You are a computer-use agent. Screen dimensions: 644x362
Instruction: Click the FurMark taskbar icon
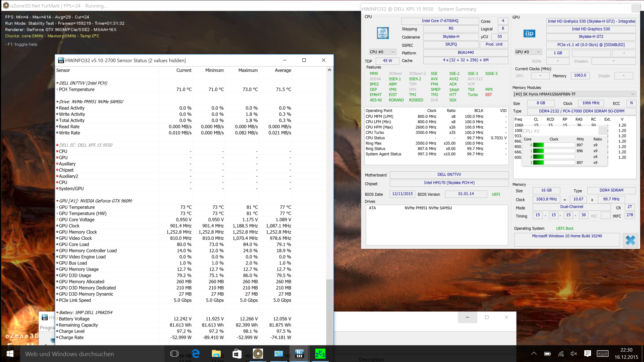pos(258,354)
